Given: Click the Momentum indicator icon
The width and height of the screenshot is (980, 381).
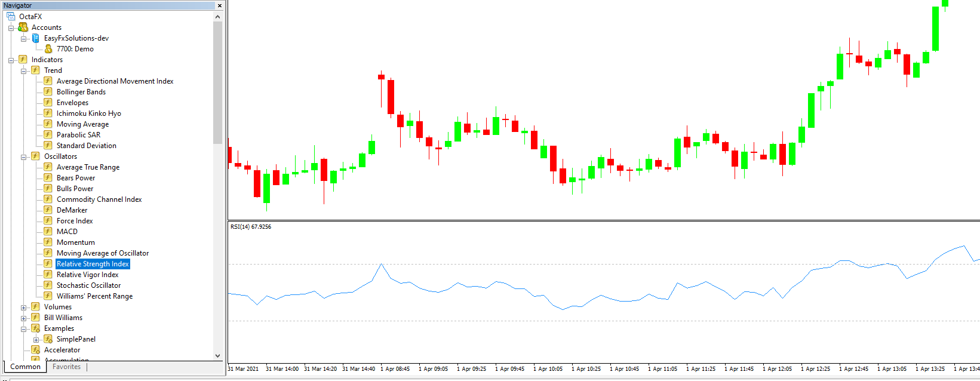Looking at the screenshot, I should 48,242.
